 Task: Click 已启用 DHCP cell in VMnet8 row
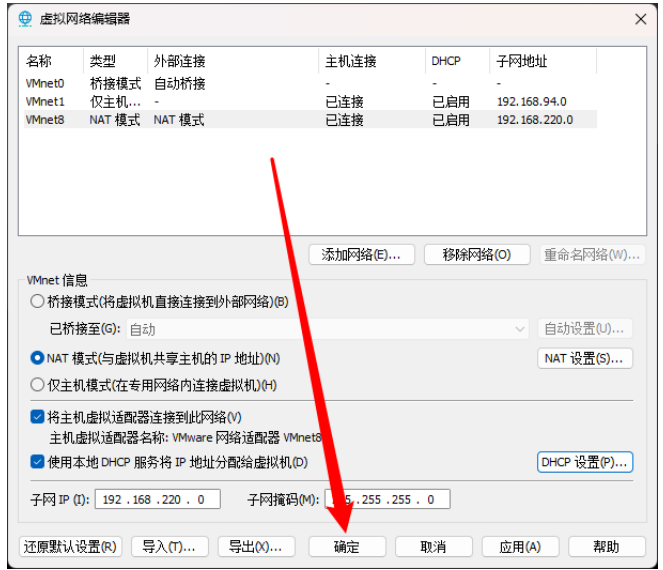click(451, 120)
